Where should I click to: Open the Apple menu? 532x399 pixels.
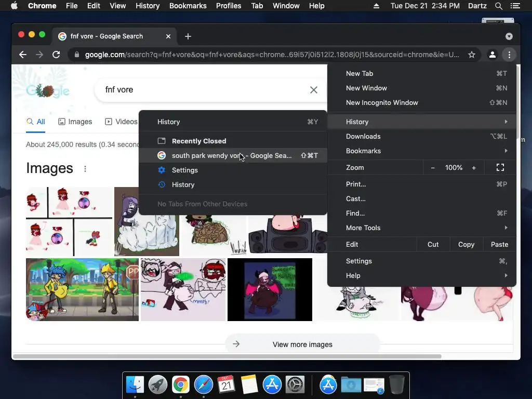coord(14,5)
